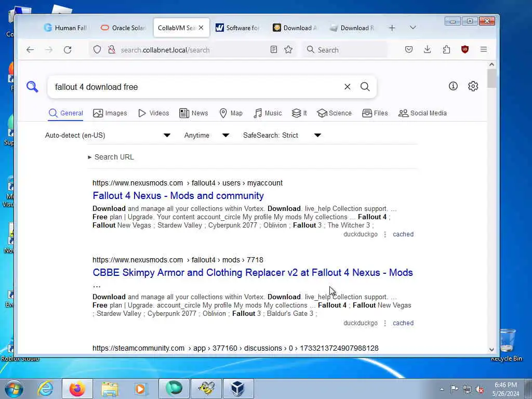Open the Pocket save icon
Image resolution: width=532 pixels, height=399 pixels.
(x=409, y=49)
